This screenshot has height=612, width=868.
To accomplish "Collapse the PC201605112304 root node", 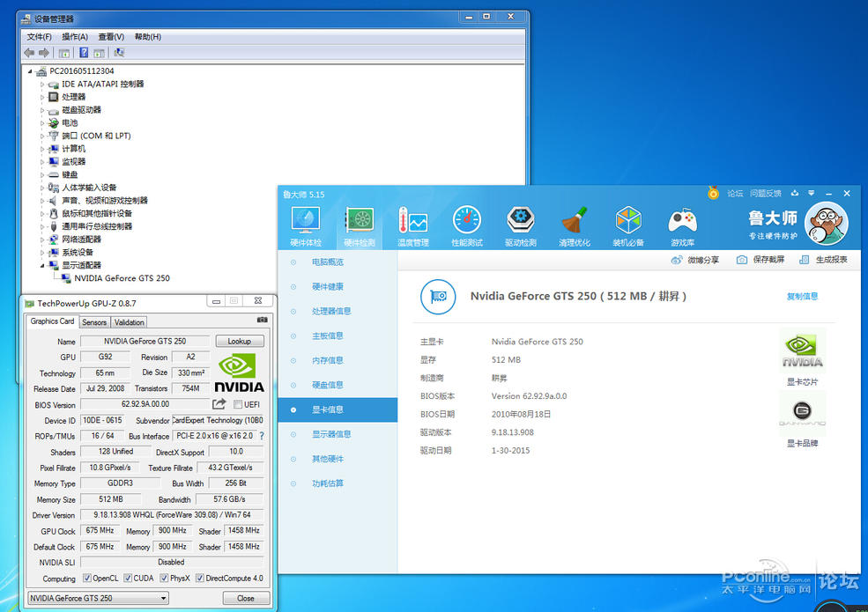I will (30, 71).
